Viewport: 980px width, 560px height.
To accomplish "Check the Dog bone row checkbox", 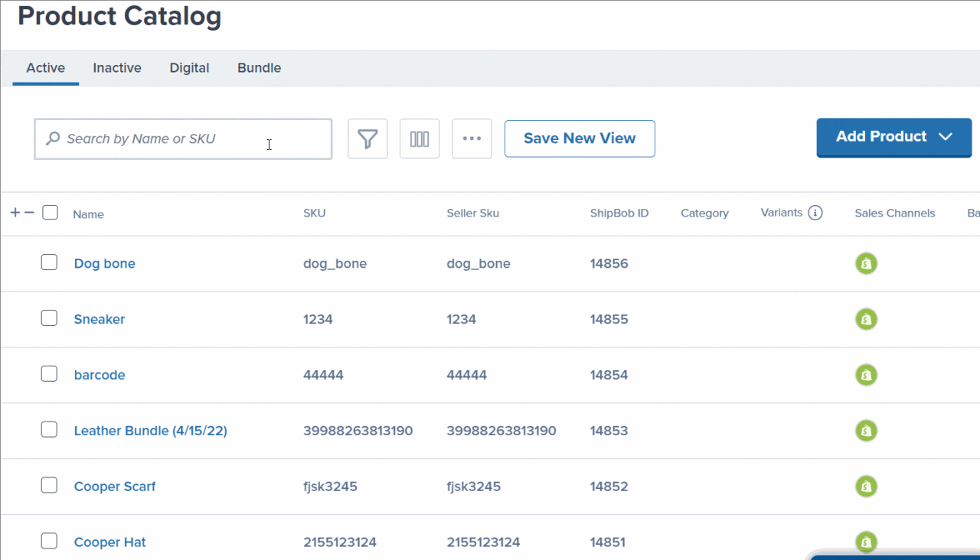I will pyautogui.click(x=49, y=261).
